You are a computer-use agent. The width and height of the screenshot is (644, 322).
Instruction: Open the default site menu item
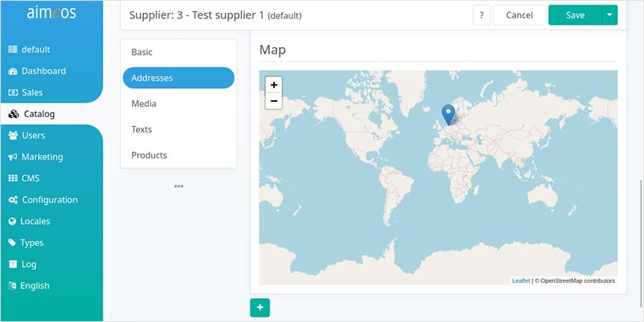[36, 50]
